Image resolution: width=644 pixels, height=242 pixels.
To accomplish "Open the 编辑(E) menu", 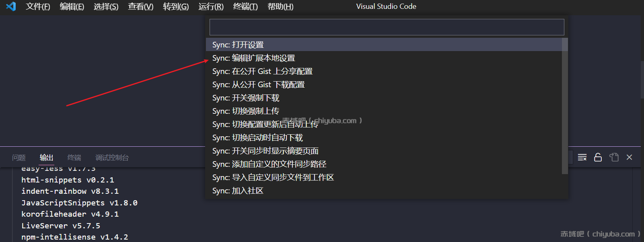I will tap(72, 6).
